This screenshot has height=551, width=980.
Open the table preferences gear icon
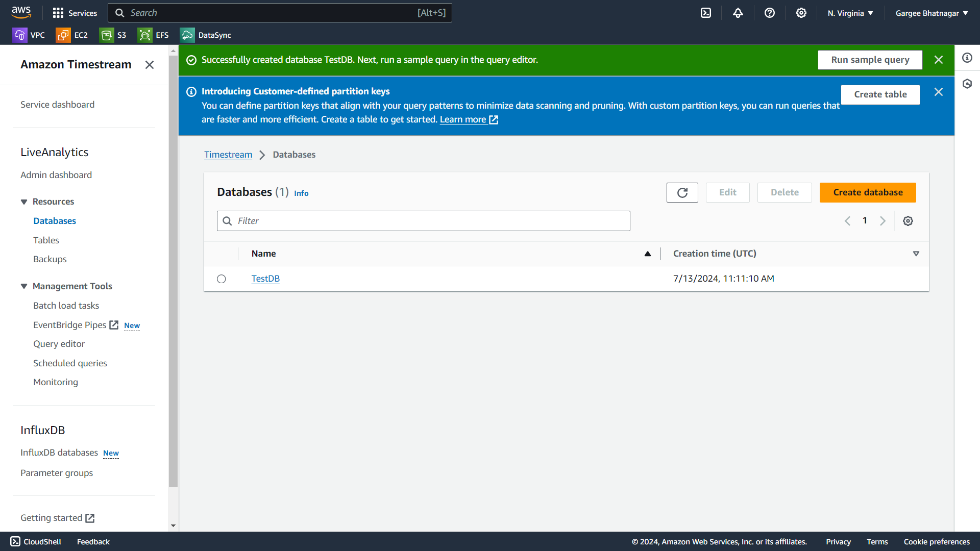(x=908, y=221)
